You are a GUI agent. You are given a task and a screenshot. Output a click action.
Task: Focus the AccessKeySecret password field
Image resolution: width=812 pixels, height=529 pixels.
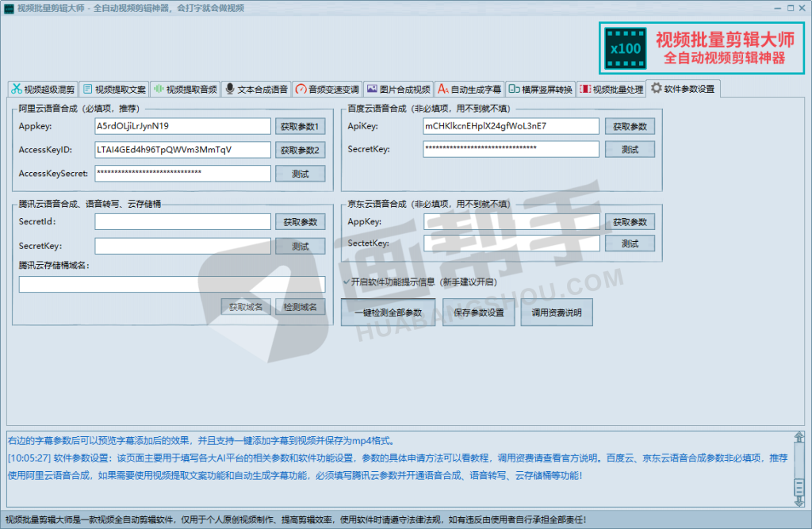[x=183, y=174]
